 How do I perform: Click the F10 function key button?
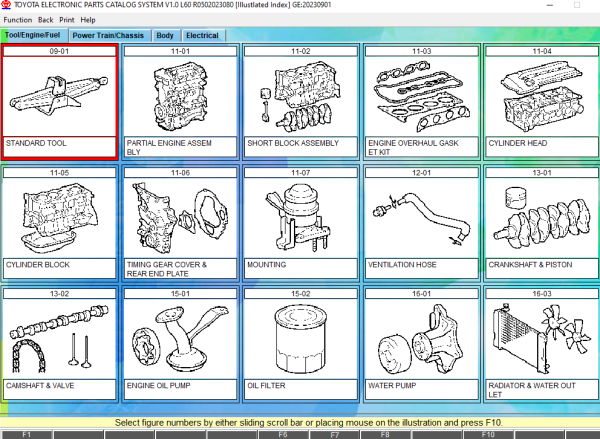488,434
